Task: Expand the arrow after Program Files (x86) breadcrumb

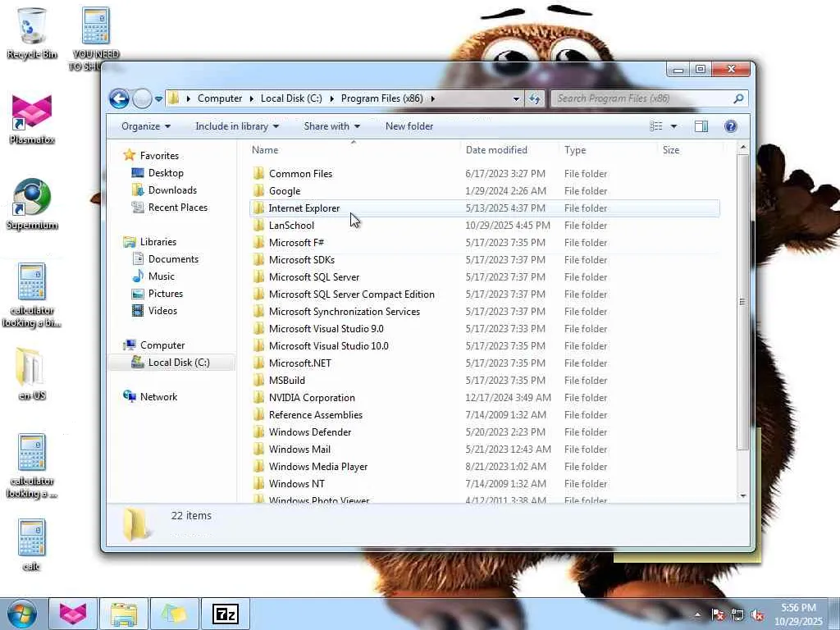Action: 433,98
